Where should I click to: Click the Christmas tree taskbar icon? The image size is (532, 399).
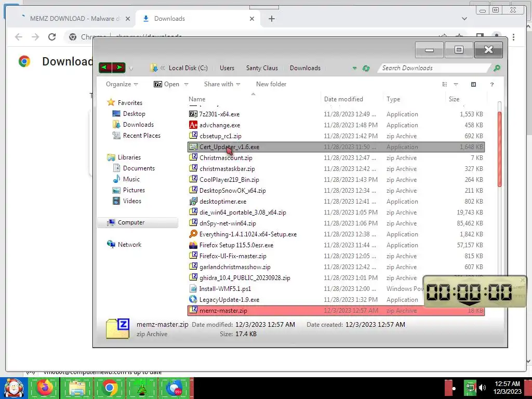pyautogui.click(x=141, y=388)
